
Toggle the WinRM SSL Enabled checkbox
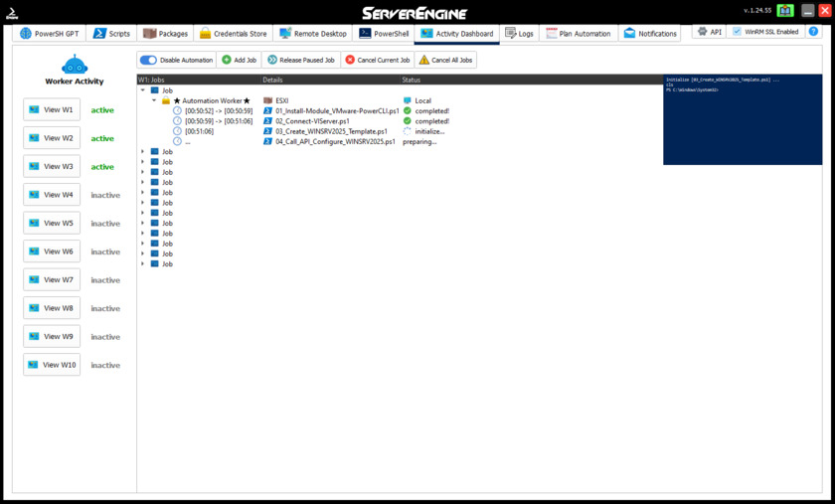[x=737, y=32]
